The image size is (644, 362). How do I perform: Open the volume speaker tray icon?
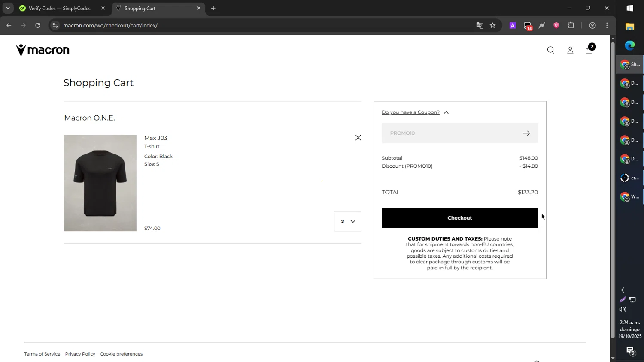tap(623, 310)
